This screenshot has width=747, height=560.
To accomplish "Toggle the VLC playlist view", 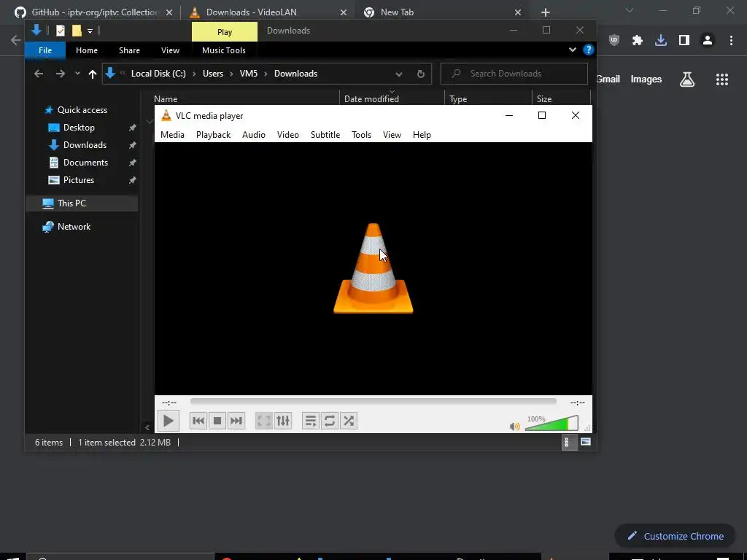I will click(x=311, y=421).
